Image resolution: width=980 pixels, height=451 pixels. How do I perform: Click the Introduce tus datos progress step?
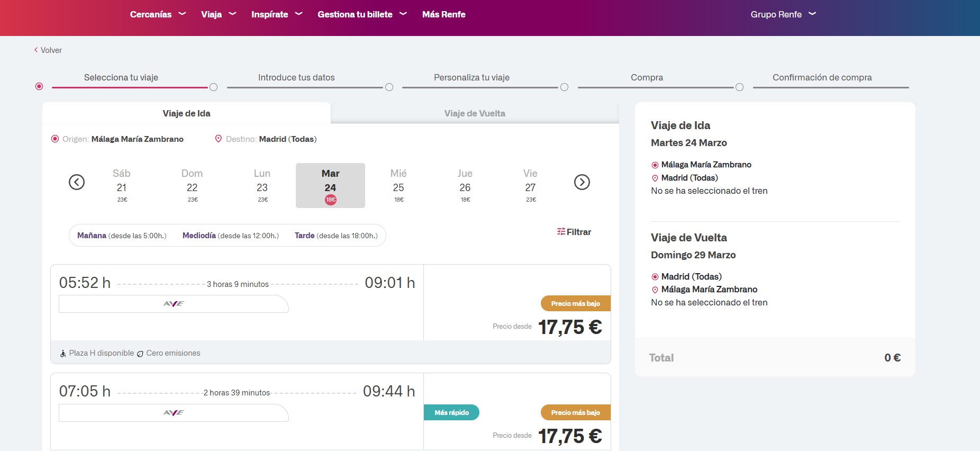[296, 78]
